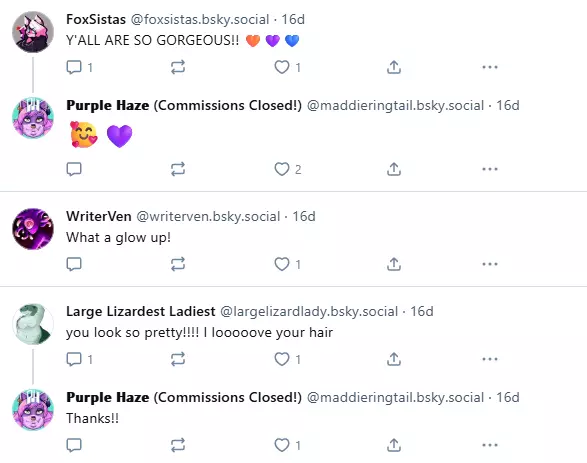
Task: Open more options on WriterVen's post
Action: pos(490,264)
